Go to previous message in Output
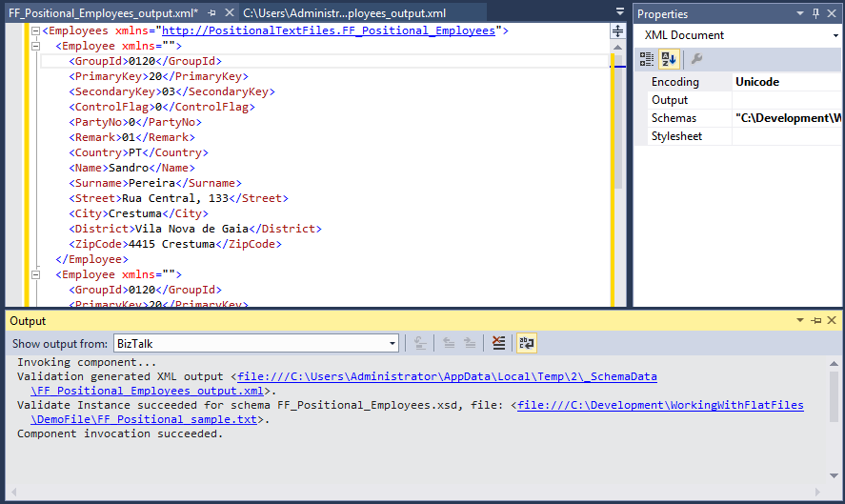Viewport: 845px width, 504px height. [x=449, y=343]
